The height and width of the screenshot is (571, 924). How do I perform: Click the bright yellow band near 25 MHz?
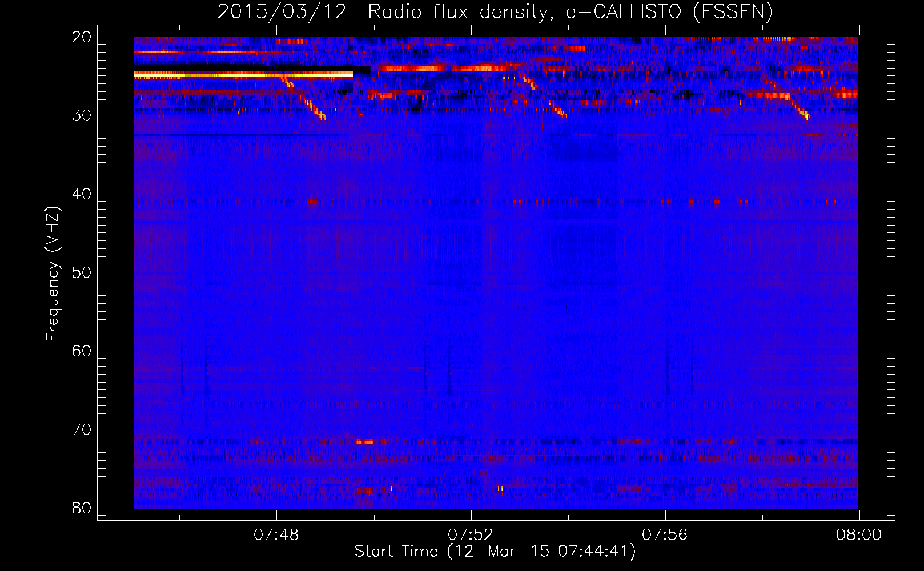click(244, 74)
